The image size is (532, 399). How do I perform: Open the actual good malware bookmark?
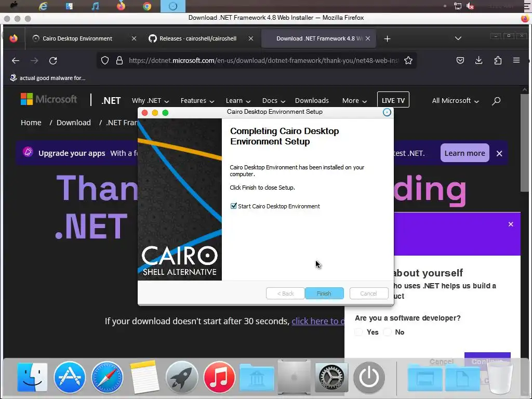coord(47,78)
